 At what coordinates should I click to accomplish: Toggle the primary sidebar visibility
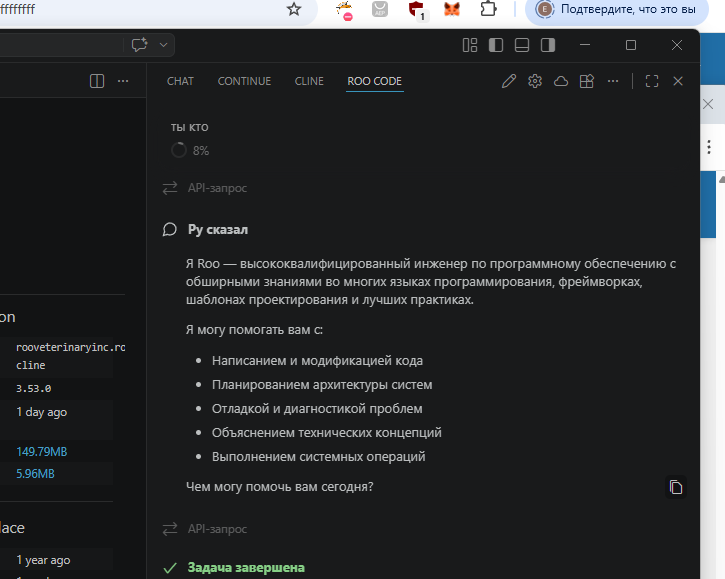tap(496, 45)
